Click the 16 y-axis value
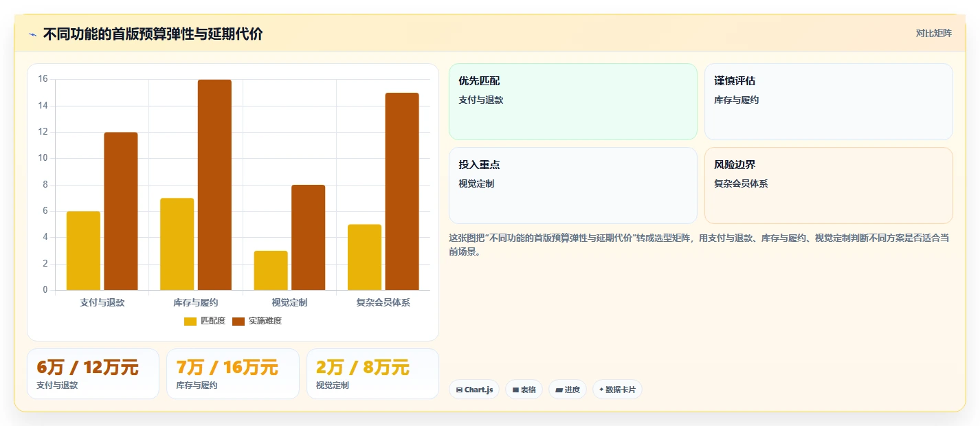The image size is (980, 426). pos(43,79)
